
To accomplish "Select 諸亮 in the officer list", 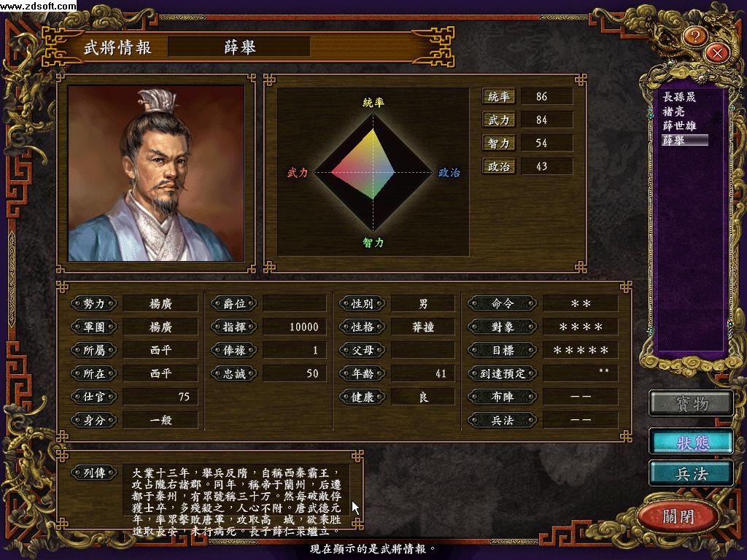I will click(673, 112).
